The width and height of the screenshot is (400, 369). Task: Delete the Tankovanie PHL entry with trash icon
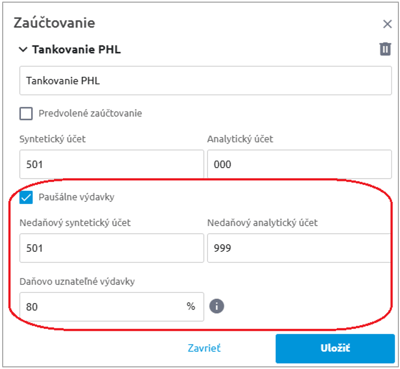(x=385, y=49)
